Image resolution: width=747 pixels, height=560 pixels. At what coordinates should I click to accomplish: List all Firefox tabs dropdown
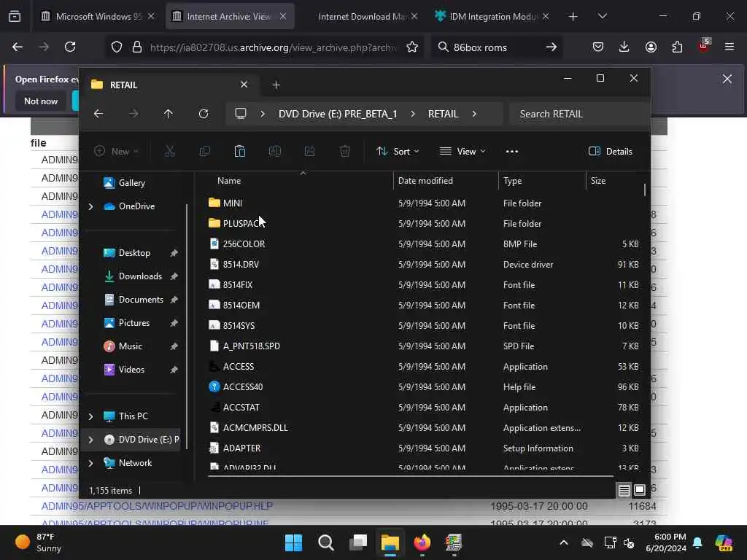[602, 16]
